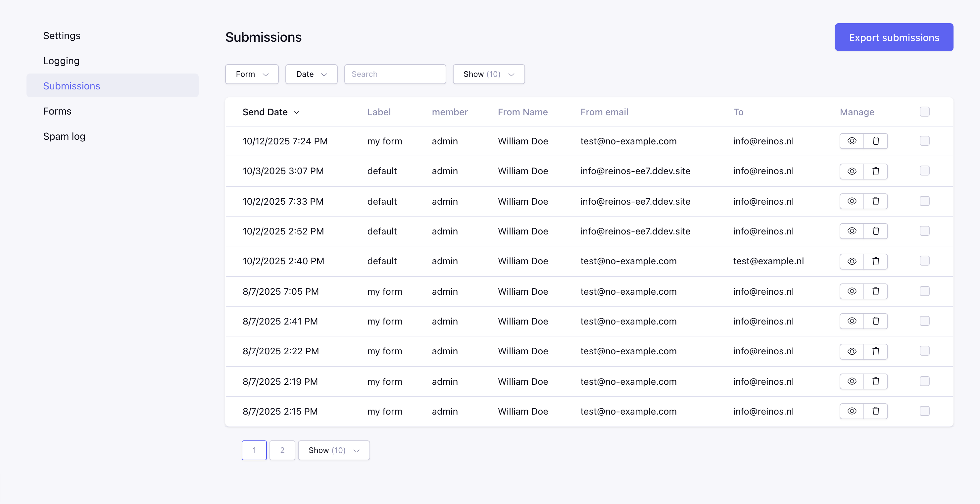The height and width of the screenshot is (504, 980).
Task: View the 8/7/2025 7:05 PM submission
Action: [852, 291]
